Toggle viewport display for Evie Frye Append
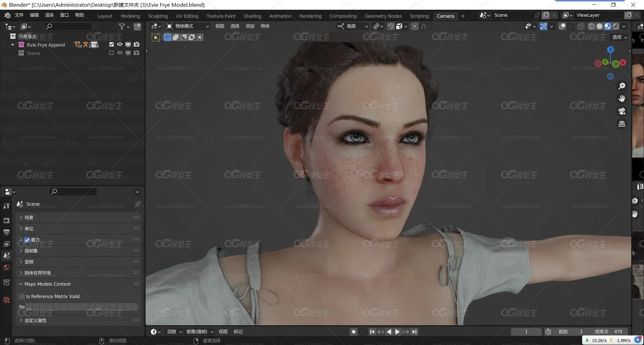644x345 pixels. (128, 44)
